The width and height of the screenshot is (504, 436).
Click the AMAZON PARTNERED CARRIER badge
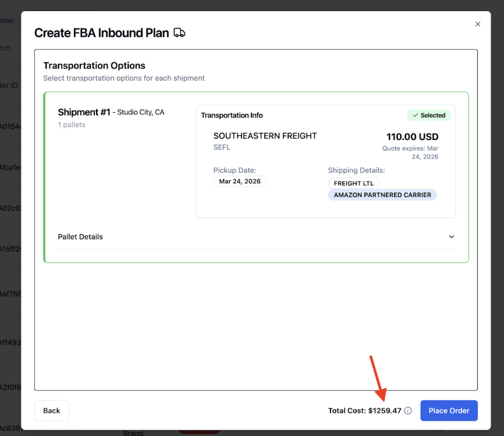pos(382,195)
